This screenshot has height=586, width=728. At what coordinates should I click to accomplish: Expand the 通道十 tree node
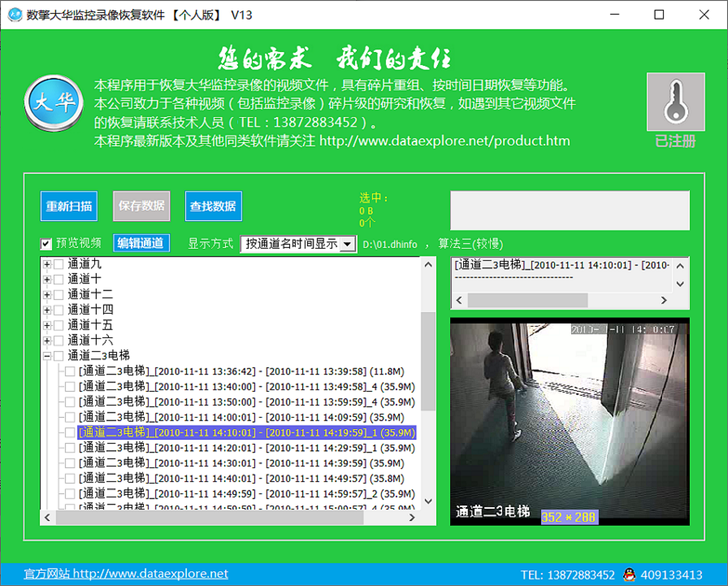click(x=47, y=280)
